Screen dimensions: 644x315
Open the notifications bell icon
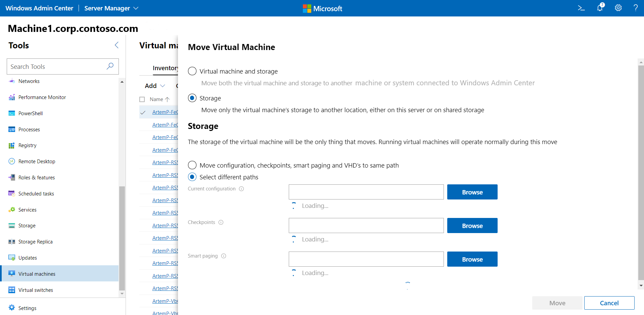pyautogui.click(x=600, y=8)
